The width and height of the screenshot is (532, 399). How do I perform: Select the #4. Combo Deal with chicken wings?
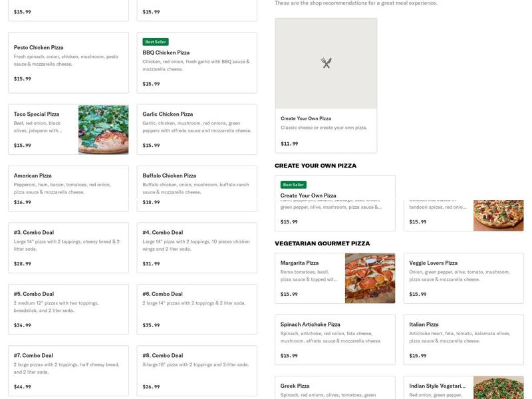197,247
